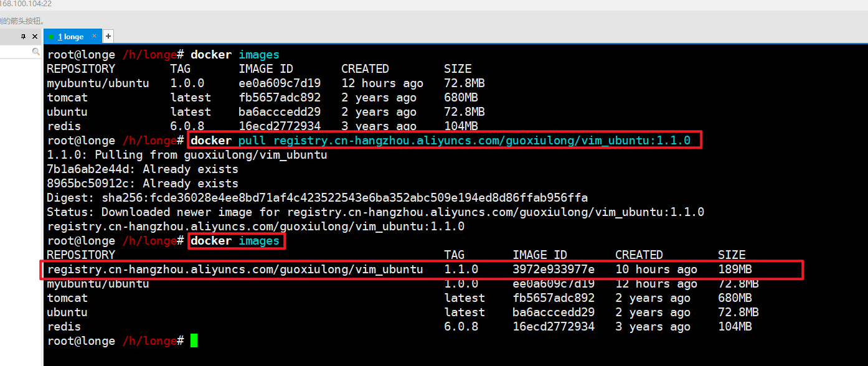Select the docker pull registry command text
868x366 pixels.
click(x=440, y=141)
